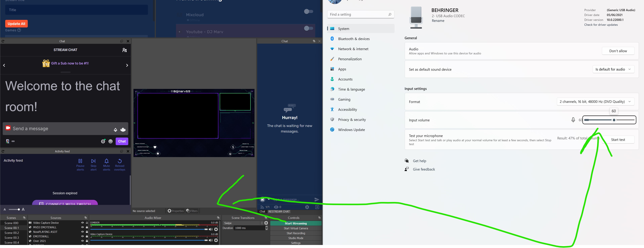Open Personalization in Settings sidebar

tap(361, 59)
